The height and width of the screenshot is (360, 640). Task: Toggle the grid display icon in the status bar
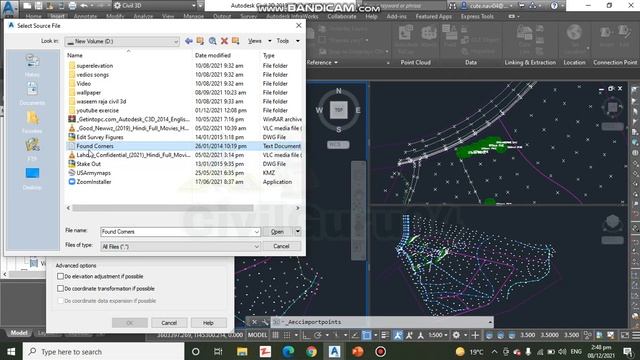[276, 335]
